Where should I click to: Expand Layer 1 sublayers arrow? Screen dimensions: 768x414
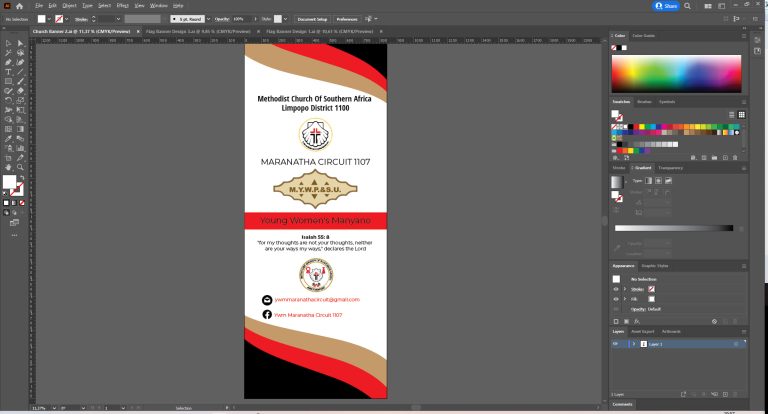pos(633,343)
